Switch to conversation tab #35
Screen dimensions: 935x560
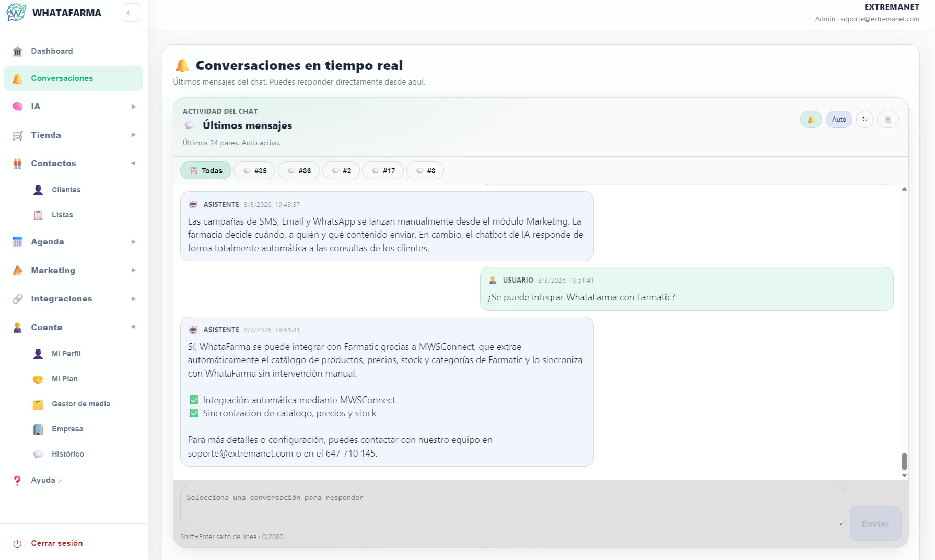(x=254, y=171)
